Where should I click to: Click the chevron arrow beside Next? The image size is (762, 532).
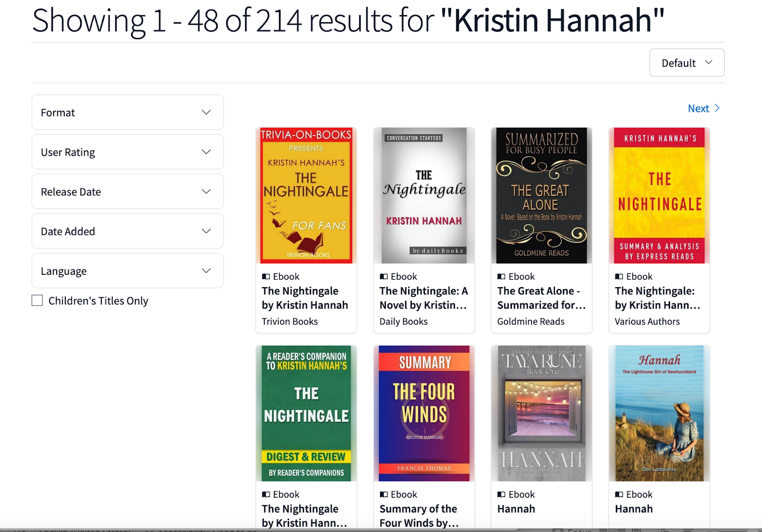coord(717,109)
